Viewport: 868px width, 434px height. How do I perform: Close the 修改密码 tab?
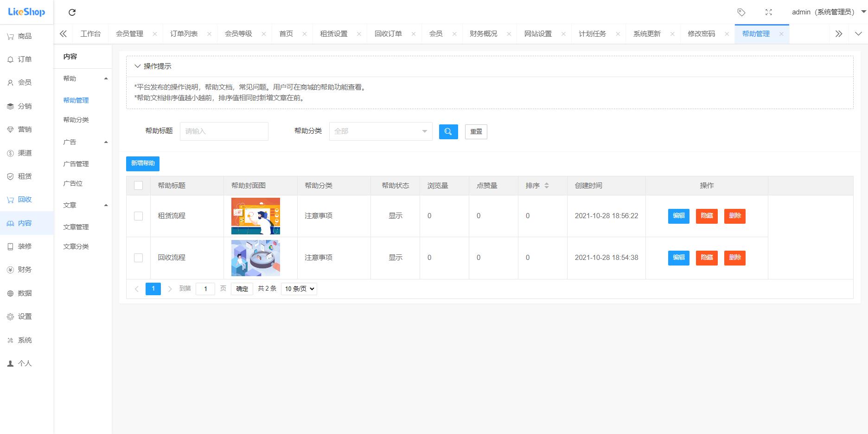(727, 34)
